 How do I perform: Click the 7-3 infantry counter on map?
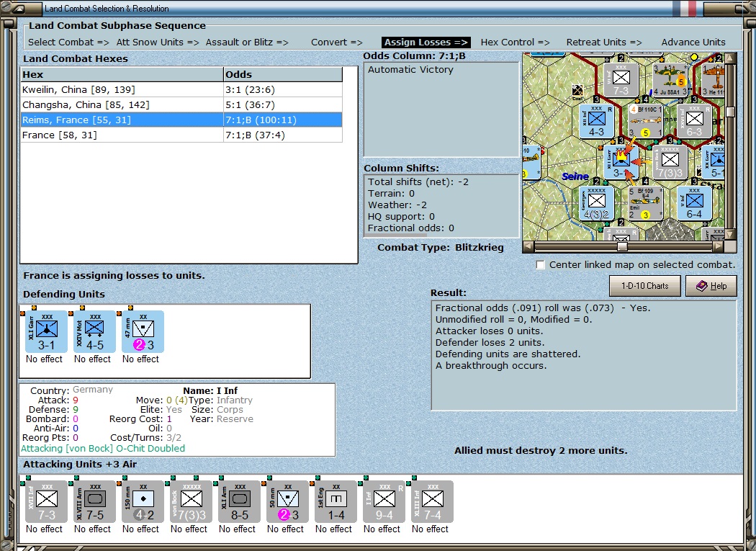click(x=621, y=80)
